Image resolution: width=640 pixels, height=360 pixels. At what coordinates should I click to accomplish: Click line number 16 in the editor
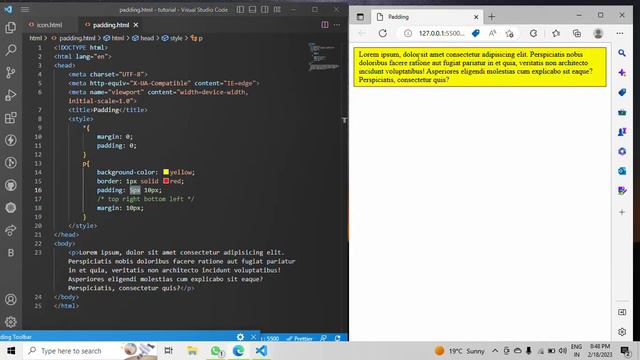click(38, 190)
